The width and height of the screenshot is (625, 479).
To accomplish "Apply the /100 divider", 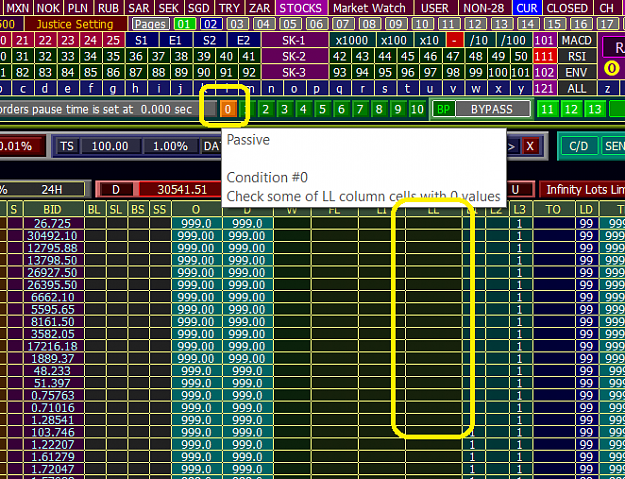I will [x=513, y=40].
